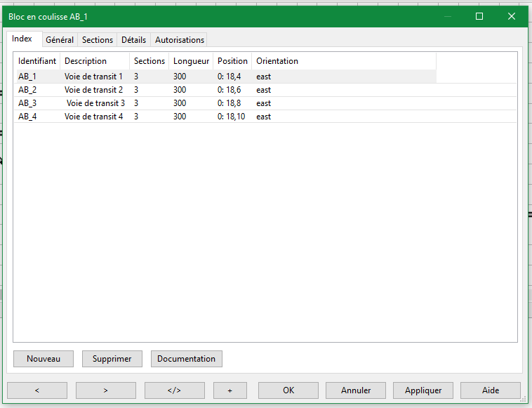Open the Détails tab
Screen dimensions: 532x408
point(133,40)
